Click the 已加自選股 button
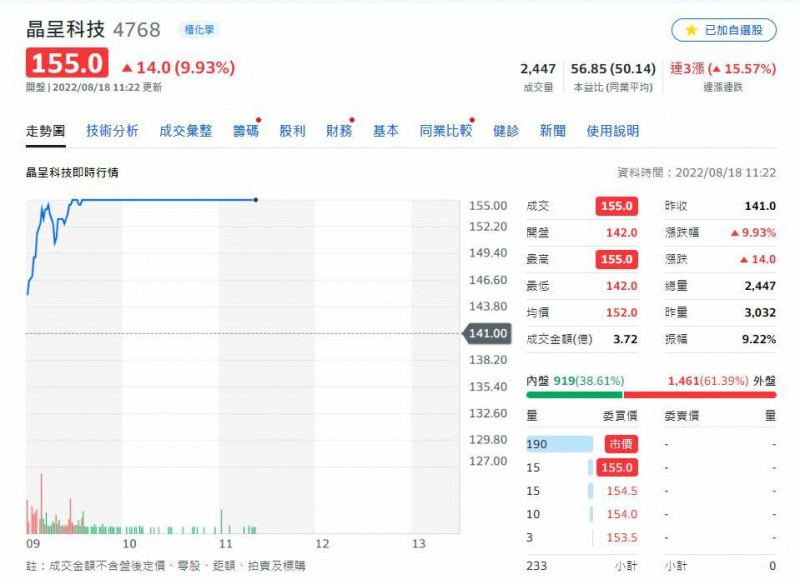Viewport: 800px width, 584px height. (723, 30)
